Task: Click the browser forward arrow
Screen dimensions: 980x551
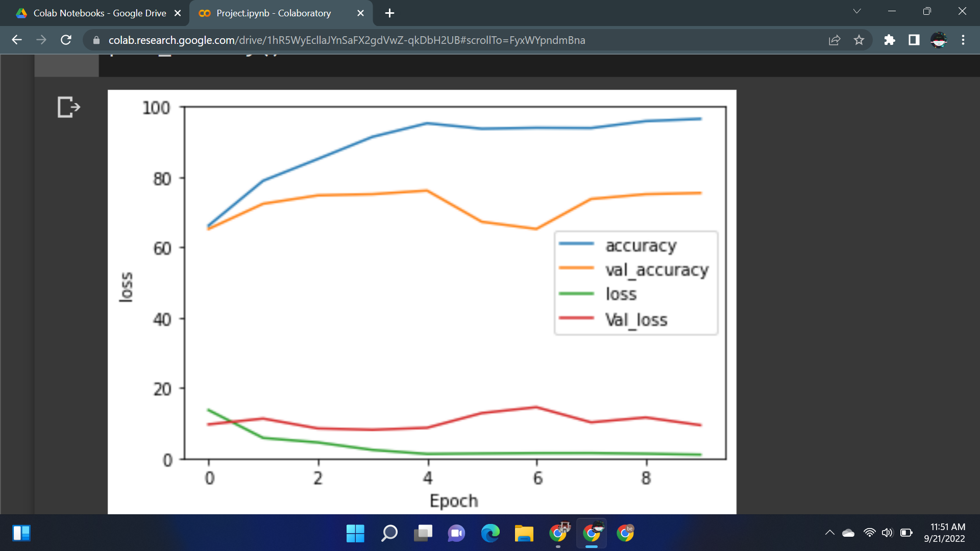Action: tap(41, 40)
